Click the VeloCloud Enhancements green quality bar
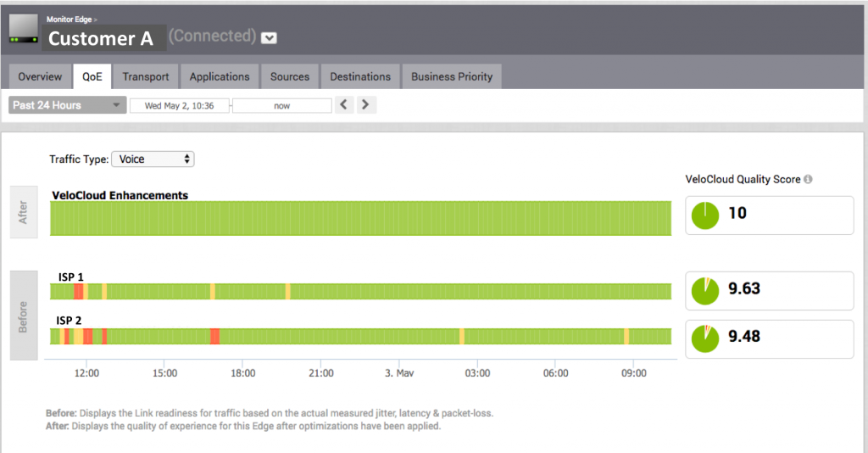The height and width of the screenshot is (453, 868). point(360,218)
